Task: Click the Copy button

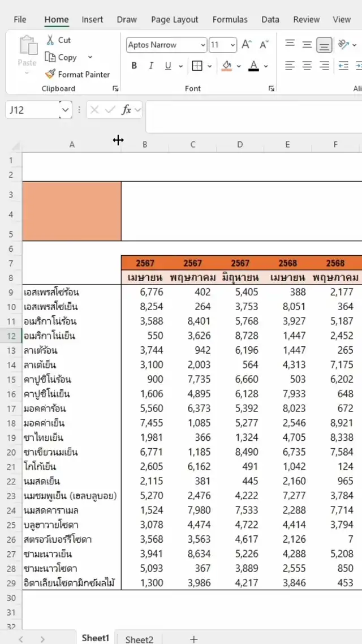Action: (x=62, y=57)
